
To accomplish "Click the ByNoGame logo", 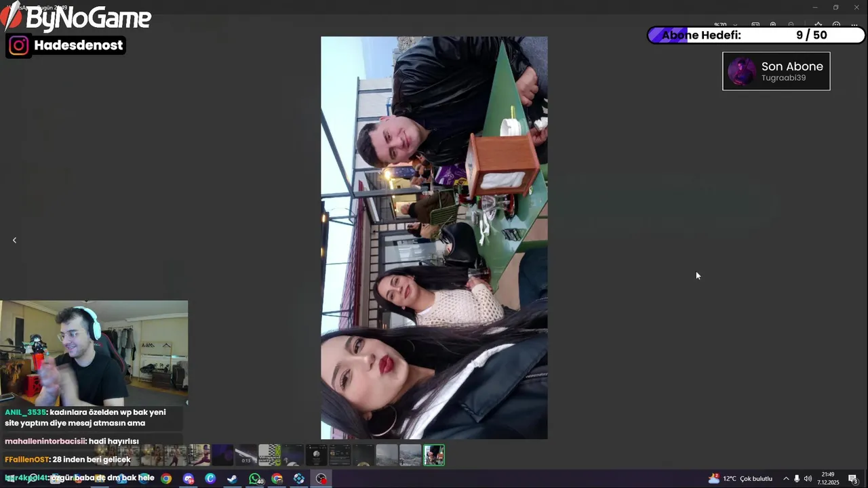I will coord(76,17).
